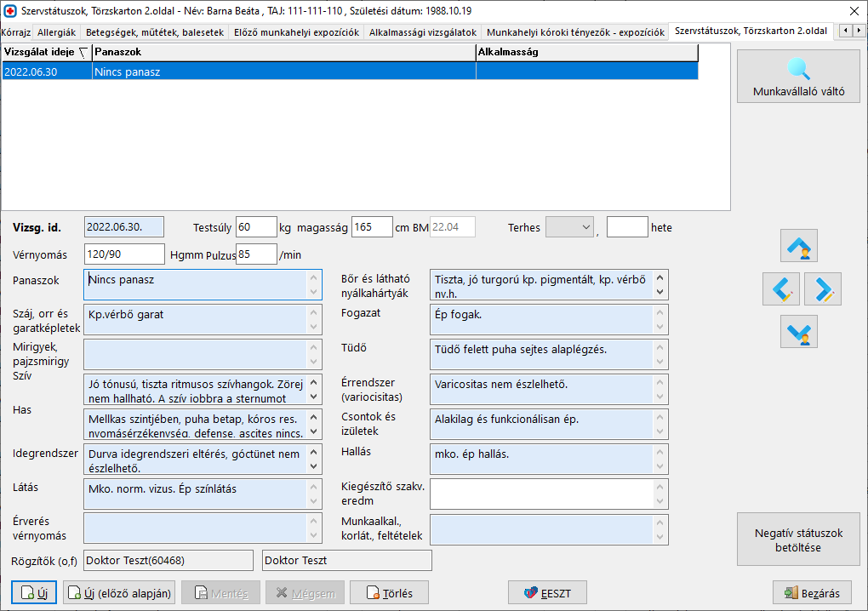Switch to the Allergiák tab
This screenshot has height=611, width=868.
pos(57,31)
